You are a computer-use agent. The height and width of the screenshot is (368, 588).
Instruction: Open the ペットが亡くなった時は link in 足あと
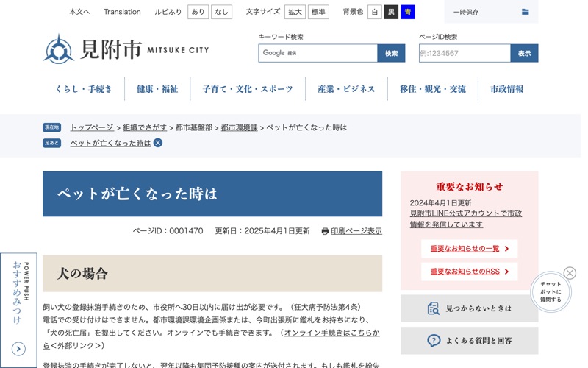[x=110, y=143]
